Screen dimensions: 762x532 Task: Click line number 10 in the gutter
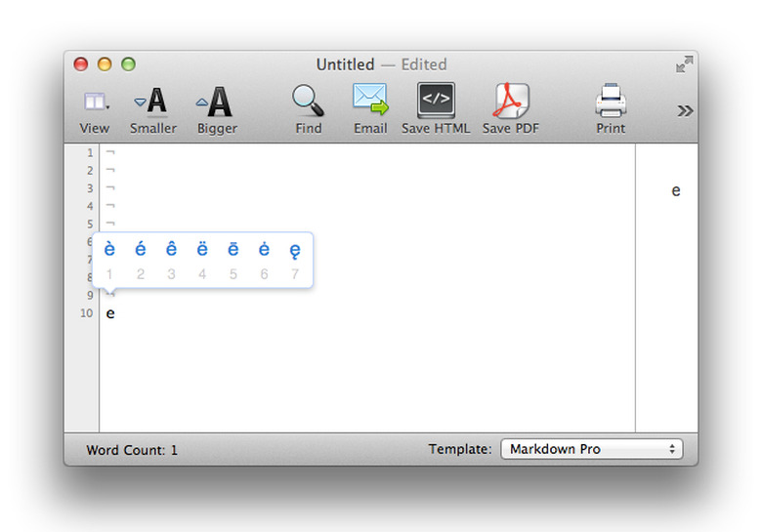pyautogui.click(x=87, y=313)
